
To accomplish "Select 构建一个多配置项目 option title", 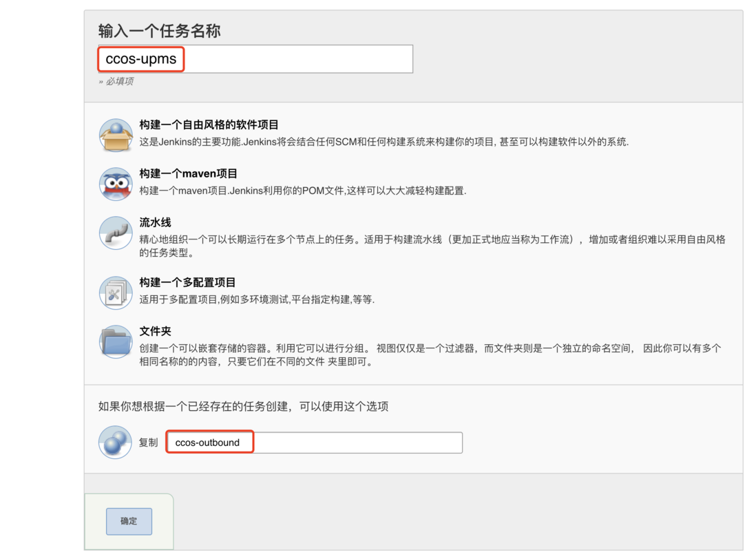I will (x=187, y=282).
